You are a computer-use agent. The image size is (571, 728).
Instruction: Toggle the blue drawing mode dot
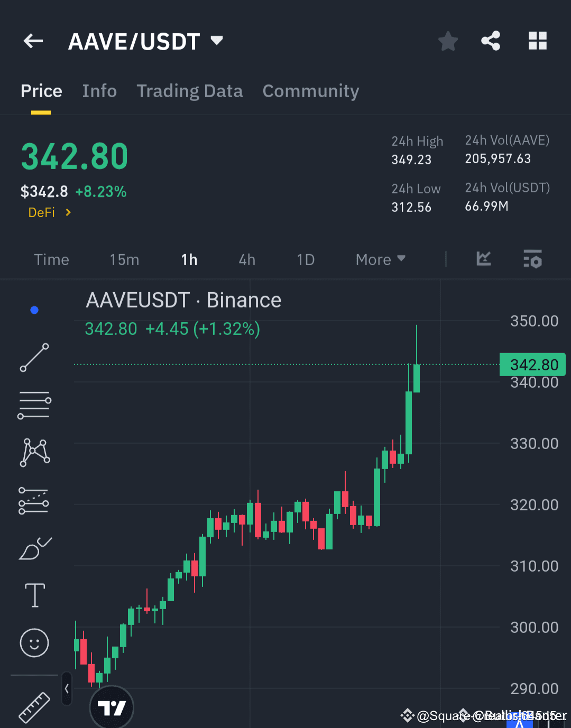click(x=34, y=310)
